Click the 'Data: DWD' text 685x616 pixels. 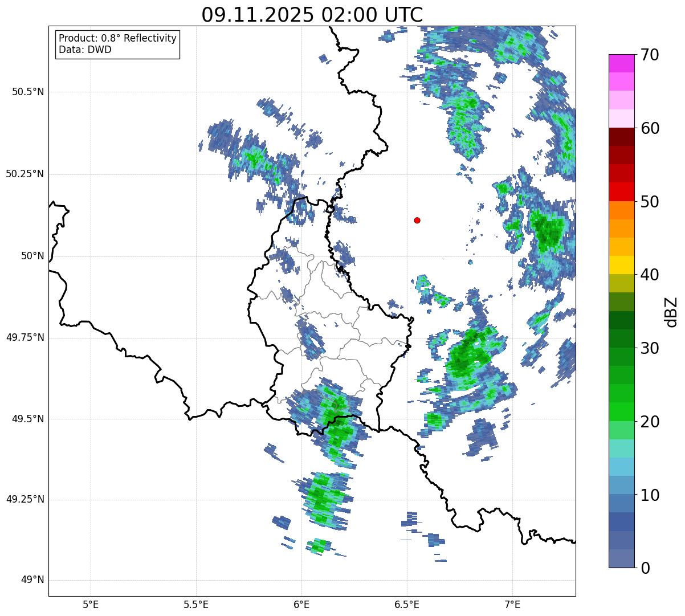point(85,50)
